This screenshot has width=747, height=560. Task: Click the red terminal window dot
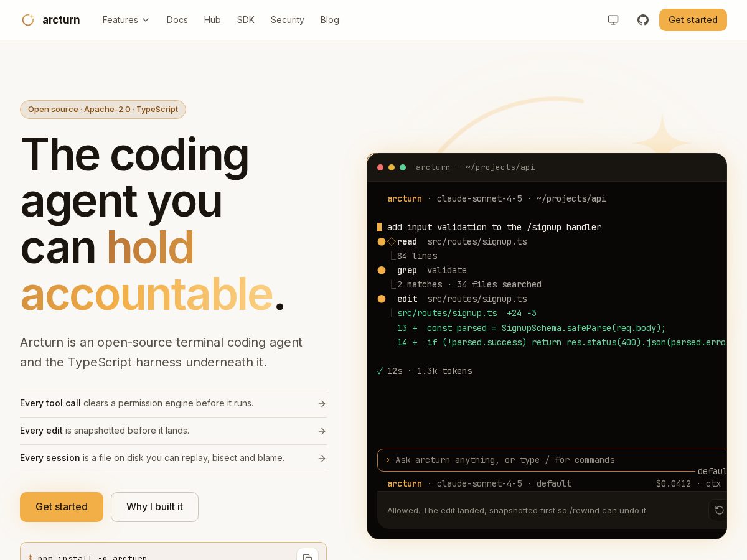pyautogui.click(x=380, y=167)
